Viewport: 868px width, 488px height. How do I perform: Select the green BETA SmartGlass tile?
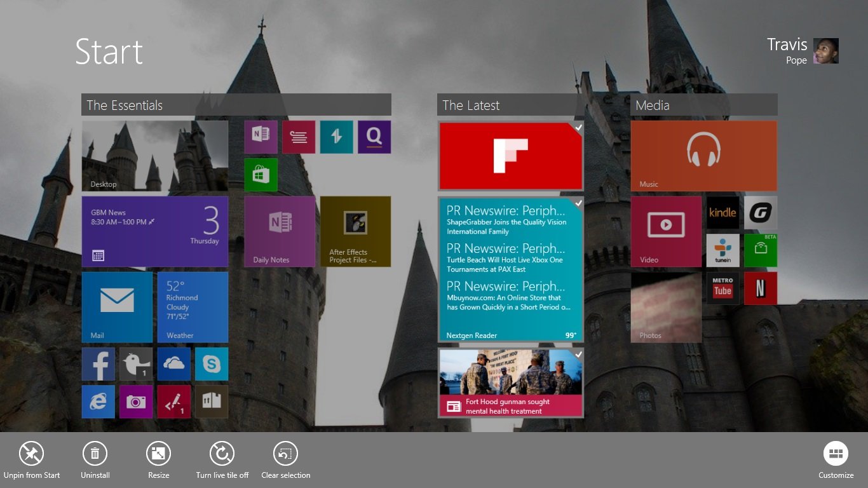761,250
